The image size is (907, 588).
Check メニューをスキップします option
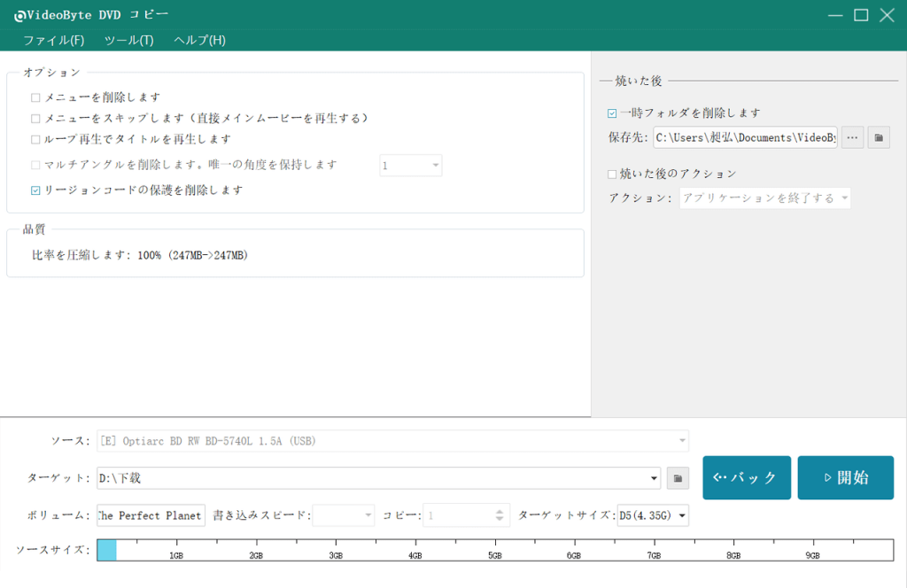tap(35, 119)
